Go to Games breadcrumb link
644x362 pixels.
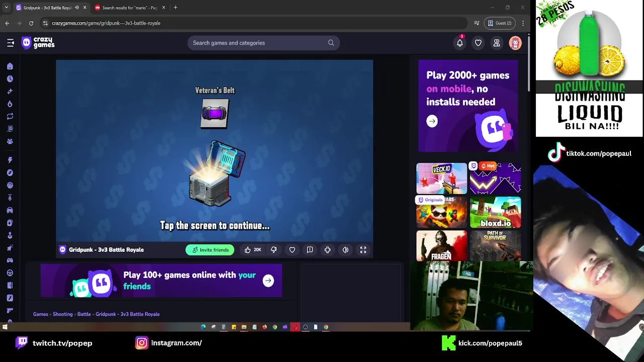click(x=41, y=314)
